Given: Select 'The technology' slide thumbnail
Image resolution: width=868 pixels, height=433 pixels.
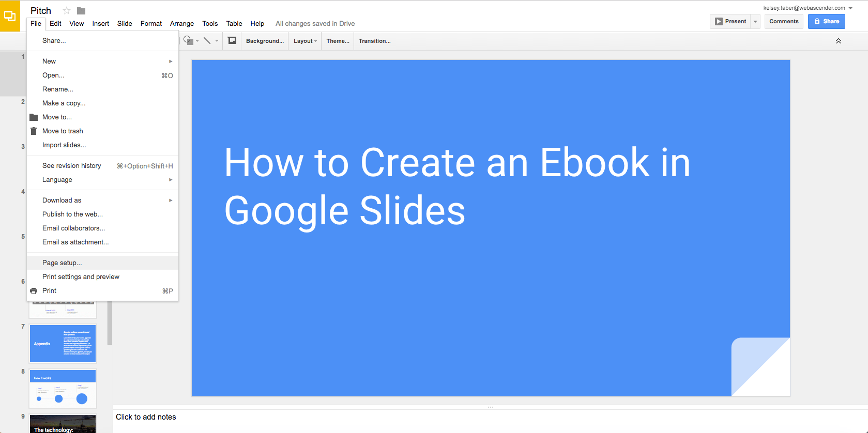Looking at the screenshot, I should pos(63,424).
